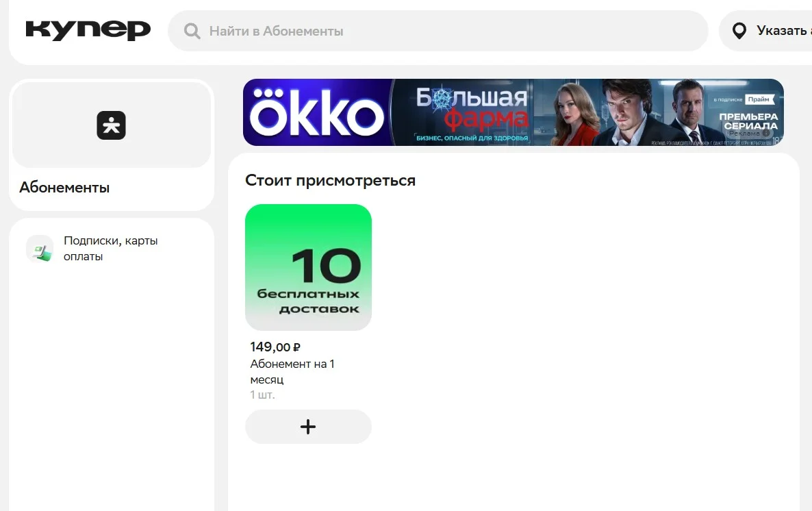Open the 'Подписки, карты оплаты' category
Viewport: 812px width, 511px height.
[x=111, y=248]
